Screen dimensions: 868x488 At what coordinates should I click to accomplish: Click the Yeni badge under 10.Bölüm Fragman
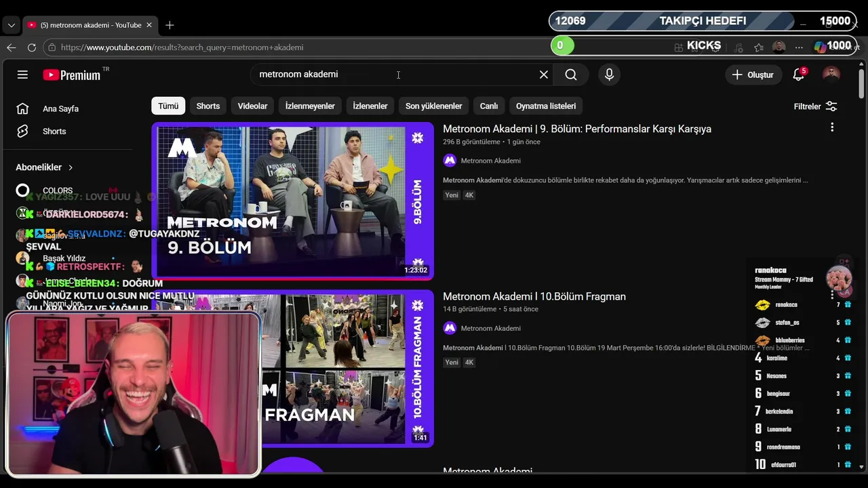point(452,363)
